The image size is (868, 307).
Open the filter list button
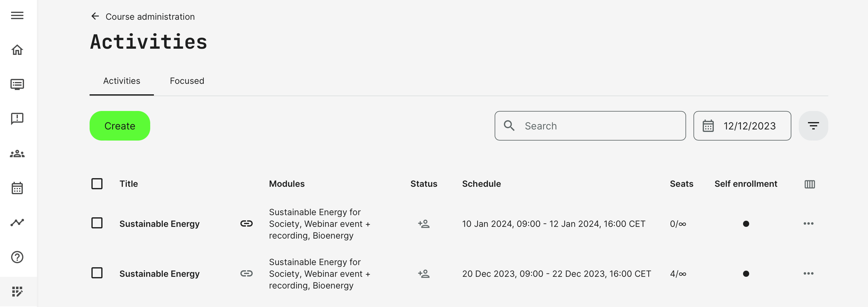click(x=813, y=126)
